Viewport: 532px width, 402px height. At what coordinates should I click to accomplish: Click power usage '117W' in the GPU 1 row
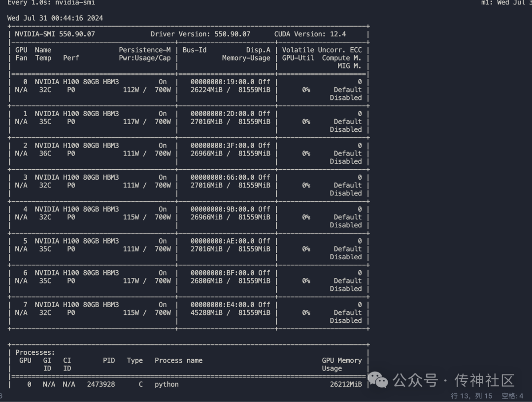pos(131,122)
